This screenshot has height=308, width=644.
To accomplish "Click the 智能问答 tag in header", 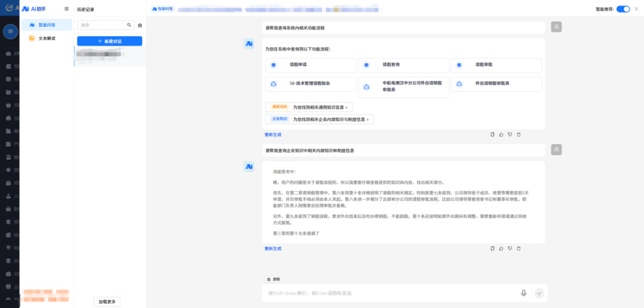I will pos(163,8).
